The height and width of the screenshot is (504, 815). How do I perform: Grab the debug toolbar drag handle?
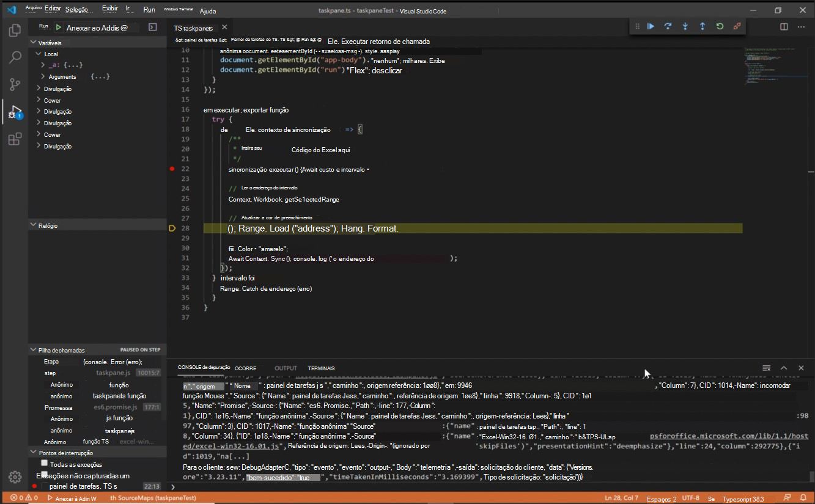click(x=637, y=26)
